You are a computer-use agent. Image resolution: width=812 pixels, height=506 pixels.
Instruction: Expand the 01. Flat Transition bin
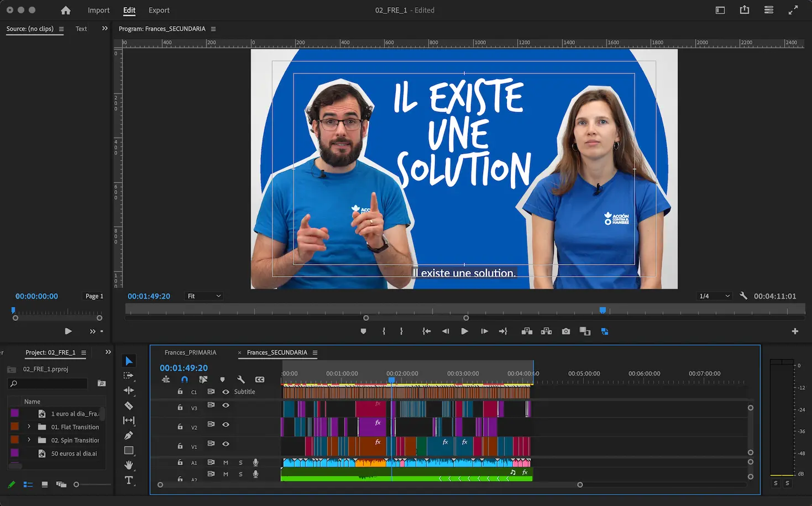[x=29, y=427]
